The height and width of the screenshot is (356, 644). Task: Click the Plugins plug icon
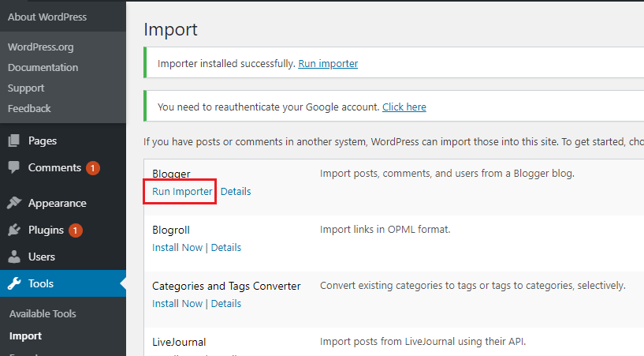pyautogui.click(x=14, y=230)
